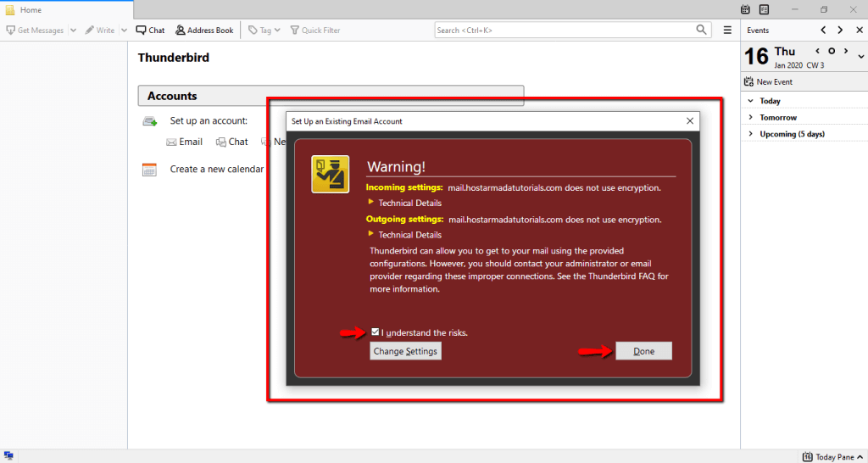
Task: Click the Incoming settings label
Action: (404, 187)
